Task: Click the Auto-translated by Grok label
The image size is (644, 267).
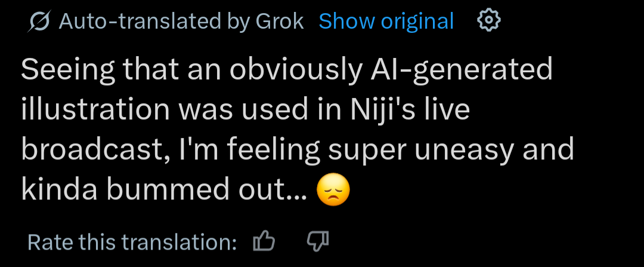Action: pyautogui.click(x=181, y=22)
